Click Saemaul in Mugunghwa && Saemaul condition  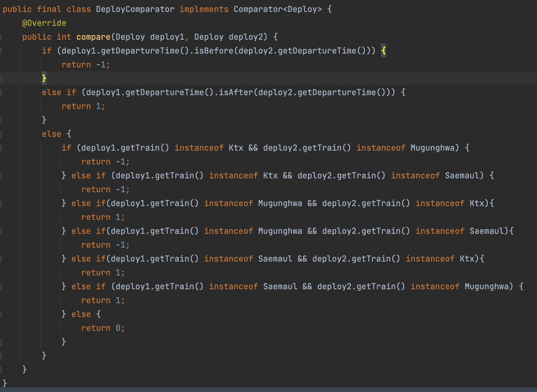point(487,231)
